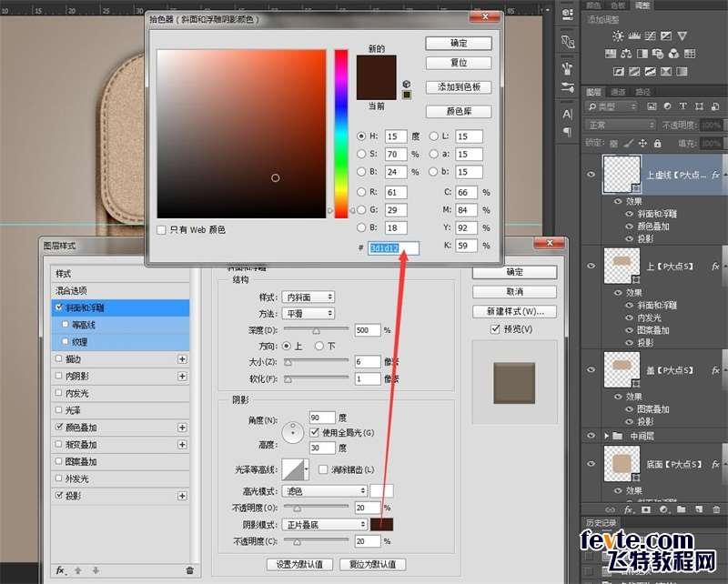Switch to the 路径 tab

(643, 92)
